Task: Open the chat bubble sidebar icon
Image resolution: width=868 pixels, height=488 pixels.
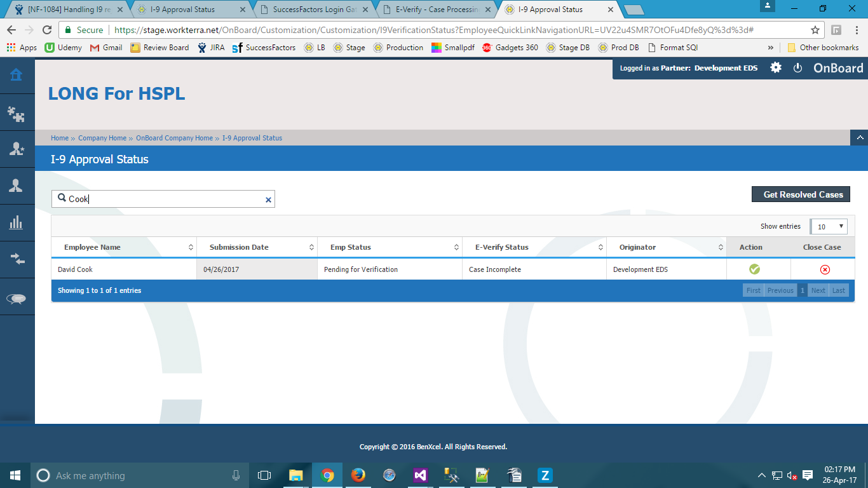Action: pyautogui.click(x=17, y=299)
